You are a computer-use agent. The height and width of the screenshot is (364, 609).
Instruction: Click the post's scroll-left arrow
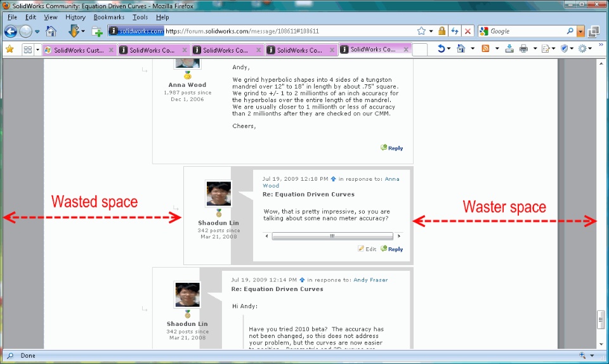(266, 236)
